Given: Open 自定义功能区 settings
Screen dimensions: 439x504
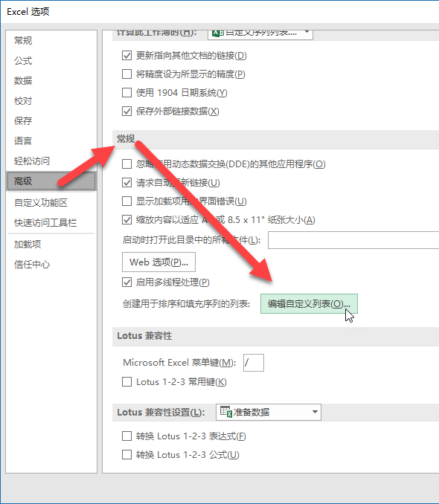Looking at the screenshot, I should 41,202.
